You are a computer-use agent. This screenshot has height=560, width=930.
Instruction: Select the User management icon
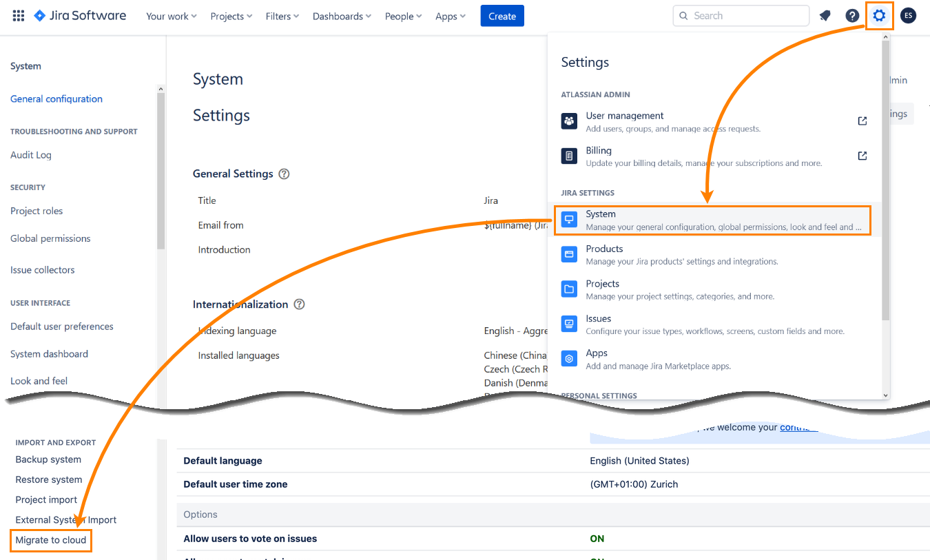[x=569, y=121]
